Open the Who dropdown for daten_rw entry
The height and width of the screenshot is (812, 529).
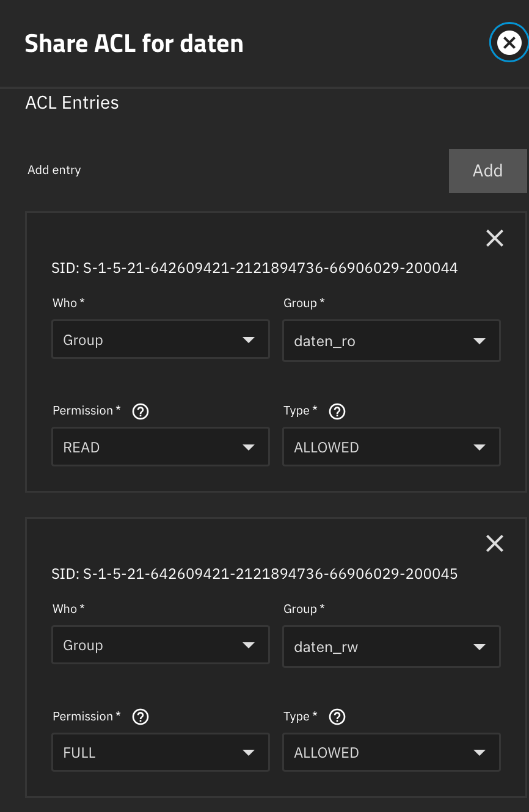coord(161,645)
